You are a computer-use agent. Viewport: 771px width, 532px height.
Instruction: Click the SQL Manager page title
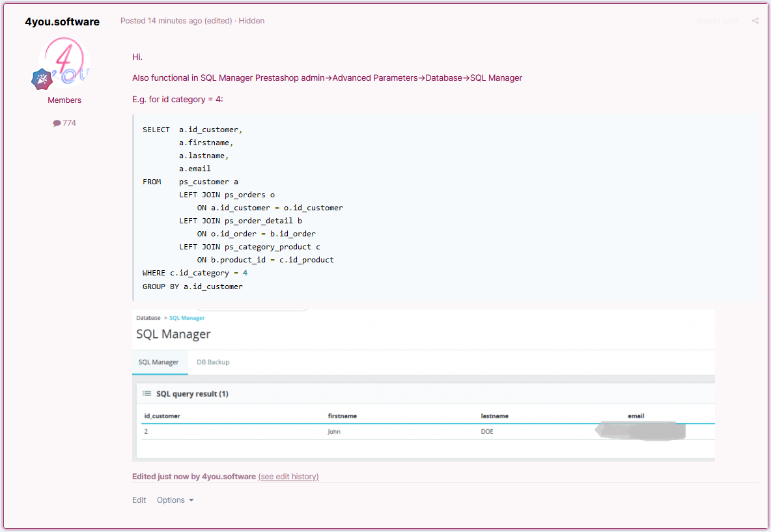174,334
